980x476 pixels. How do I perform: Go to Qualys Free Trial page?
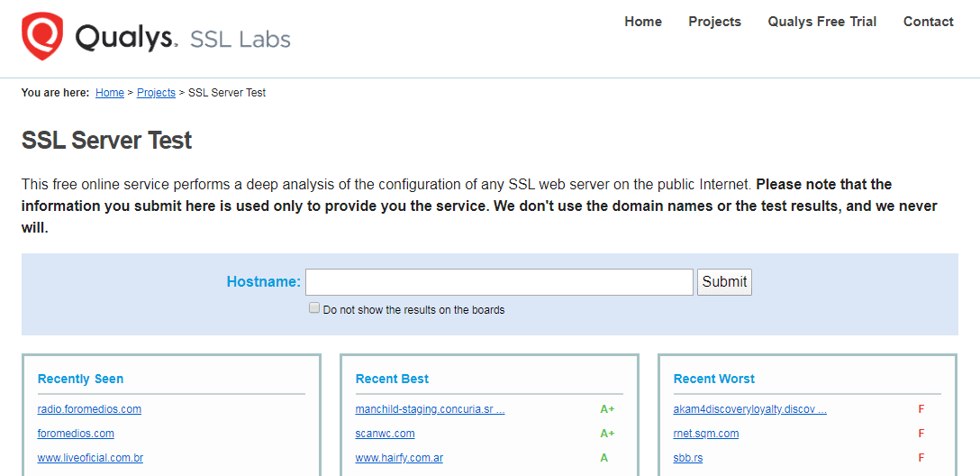pyautogui.click(x=821, y=22)
